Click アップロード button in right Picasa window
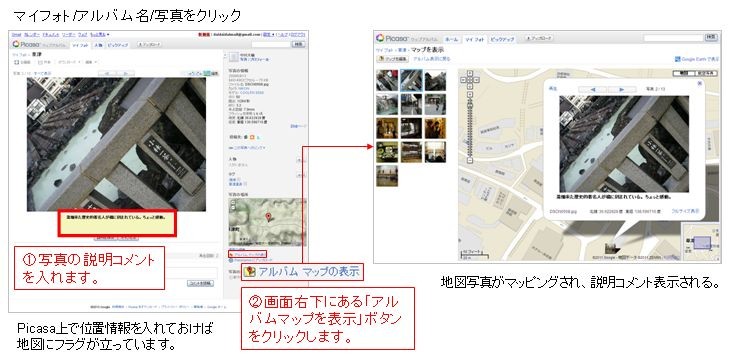This screenshot has width=736, height=361. point(539,38)
